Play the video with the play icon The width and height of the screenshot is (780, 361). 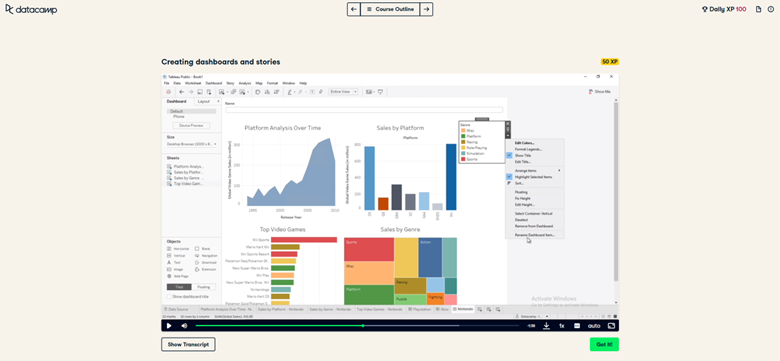(x=169, y=326)
